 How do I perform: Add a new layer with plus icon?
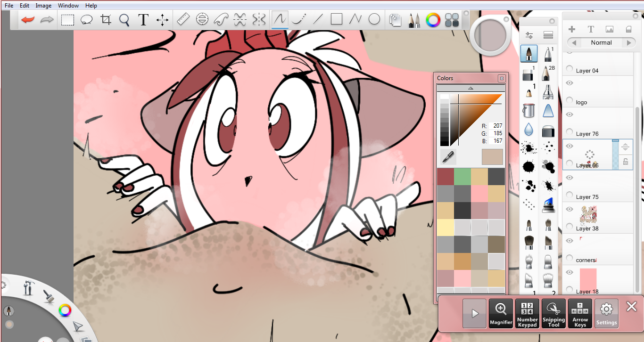coord(572,29)
